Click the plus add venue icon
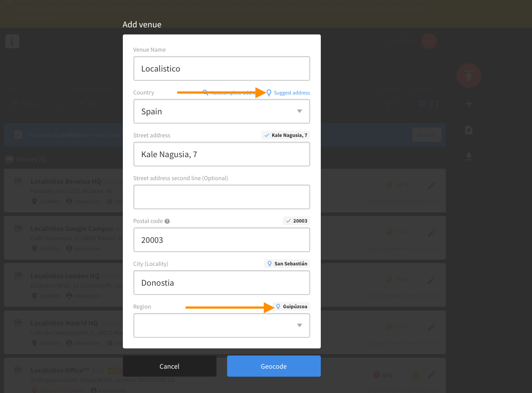 click(469, 104)
